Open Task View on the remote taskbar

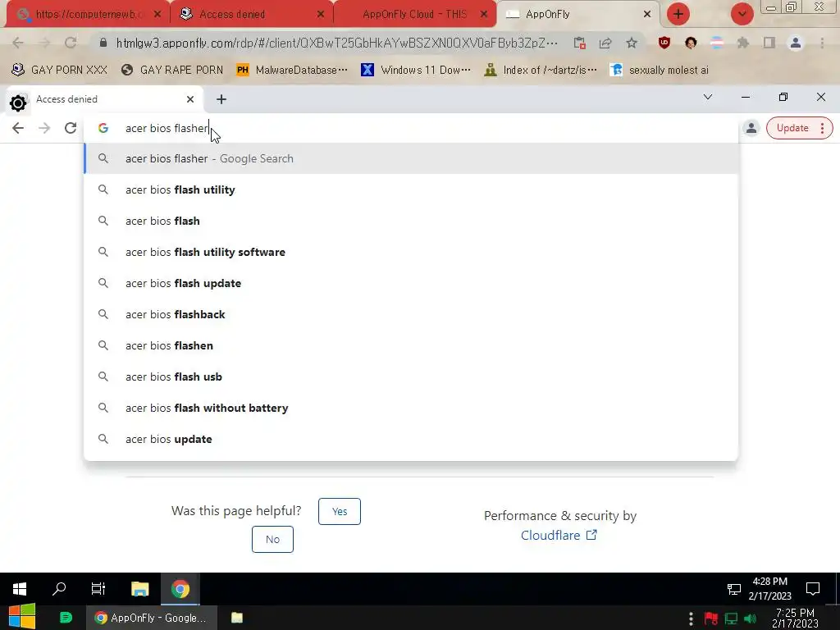tap(98, 589)
